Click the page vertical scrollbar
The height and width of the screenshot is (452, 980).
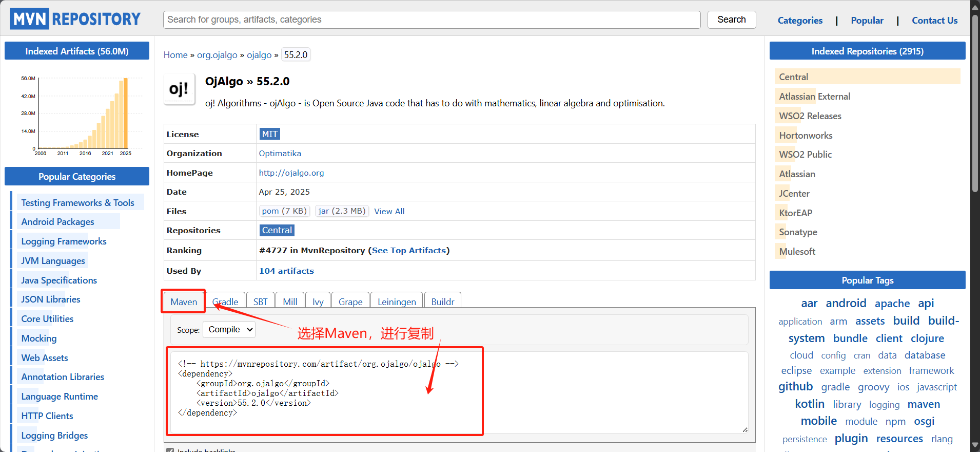(975, 103)
